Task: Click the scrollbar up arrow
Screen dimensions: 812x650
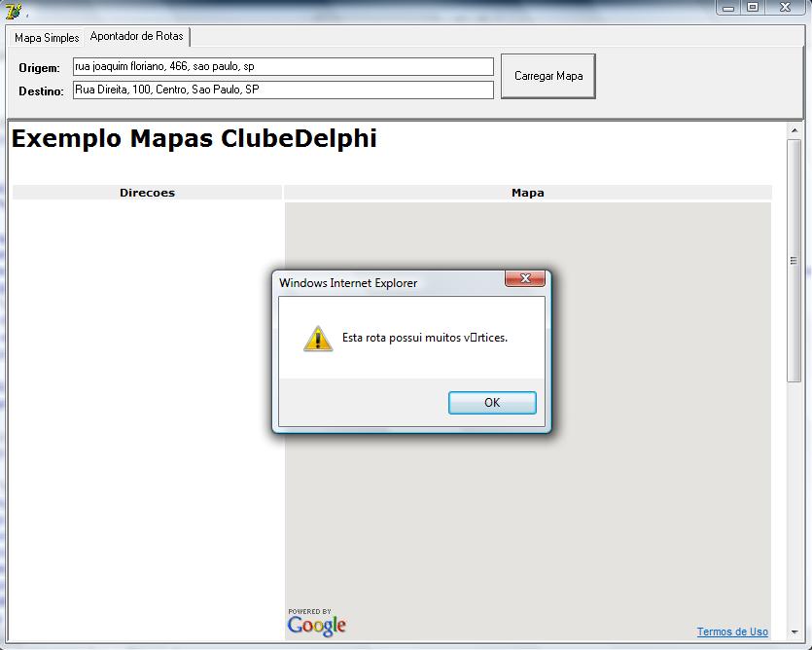Action: pyautogui.click(x=794, y=131)
